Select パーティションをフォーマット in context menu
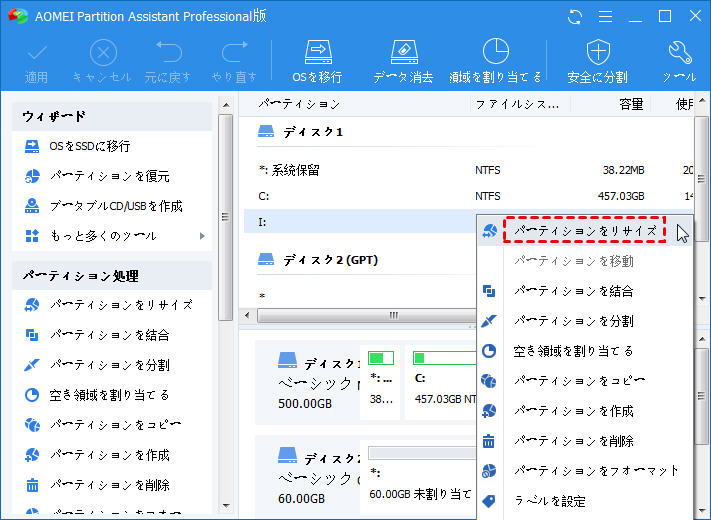Screen dimensions: 711x520 tap(585, 471)
